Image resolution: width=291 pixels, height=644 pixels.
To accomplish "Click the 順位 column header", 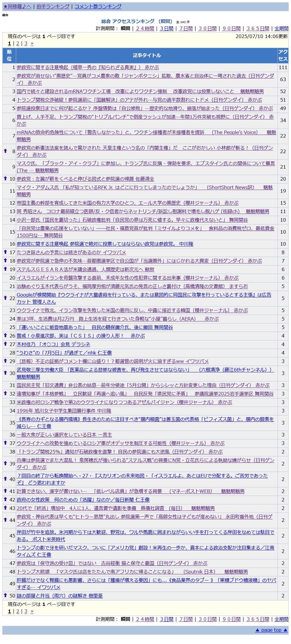I will point(9,55).
